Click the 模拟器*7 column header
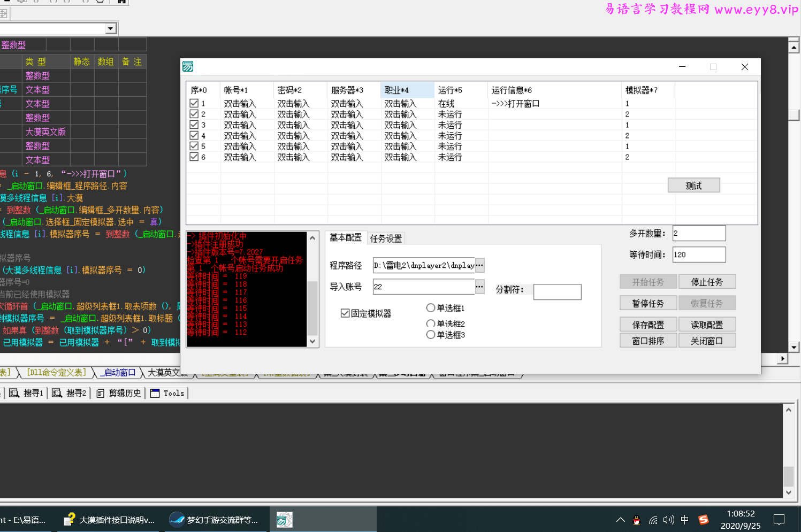 point(649,90)
